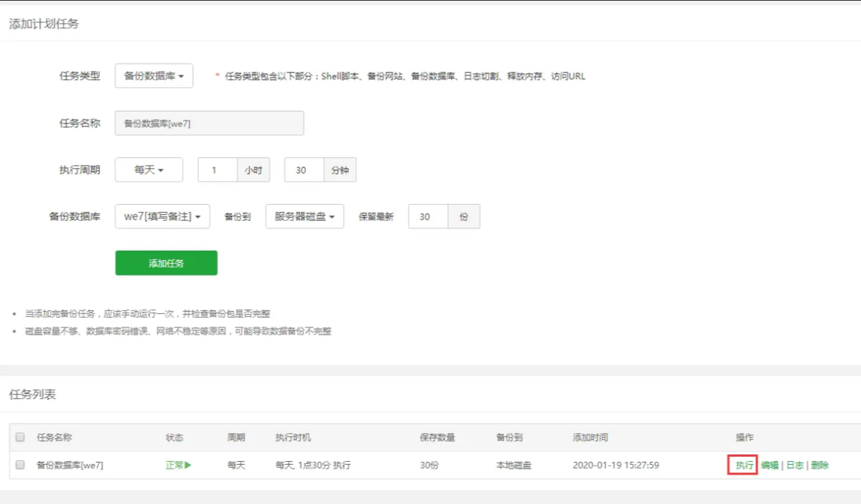Focus the 任务名称 text field
The width and height of the screenshot is (861, 504).
click(x=209, y=123)
